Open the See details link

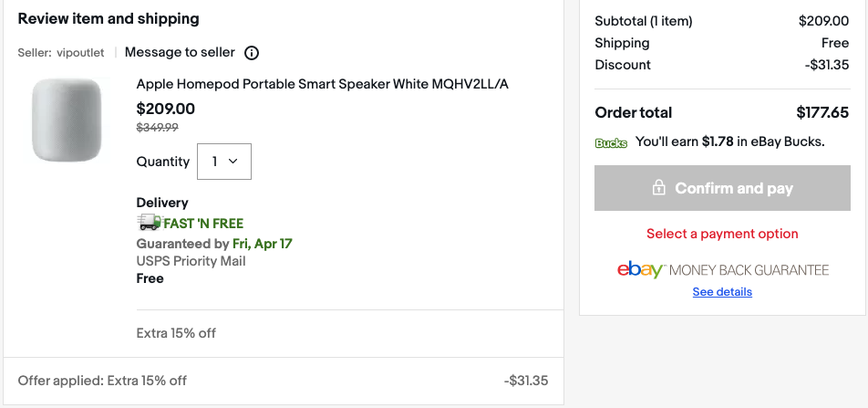point(722,292)
